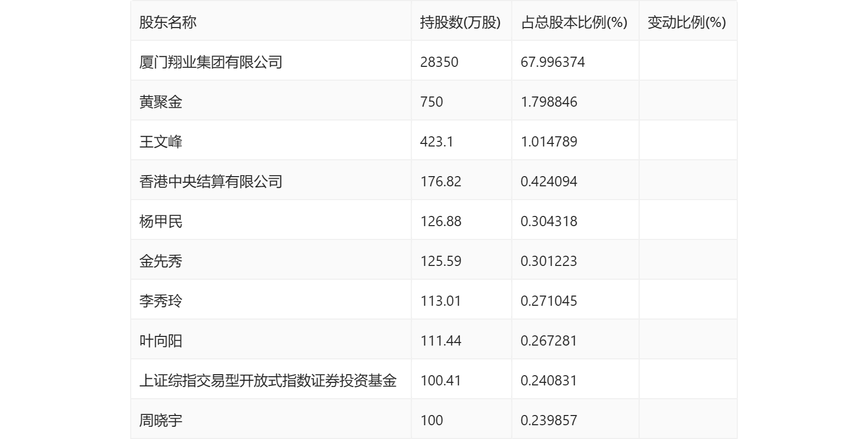
Task: Click the percentage 0.267281
Action: 549,341
